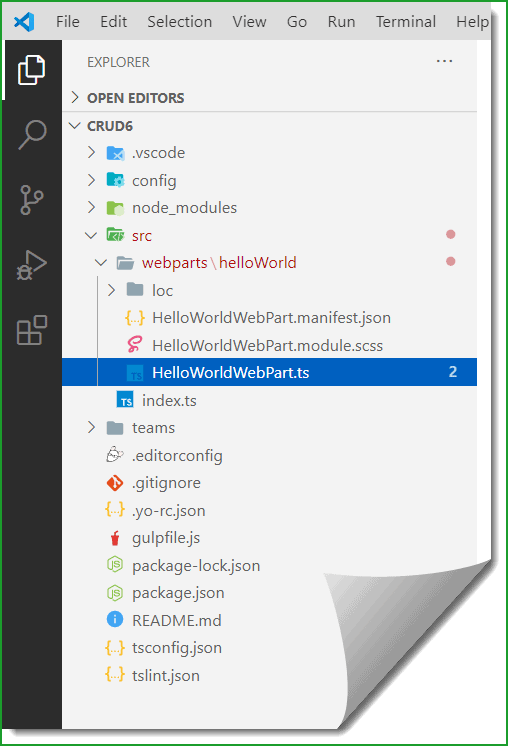
Task: Open Explorer more actions ellipsis
Action: (444, 61)
